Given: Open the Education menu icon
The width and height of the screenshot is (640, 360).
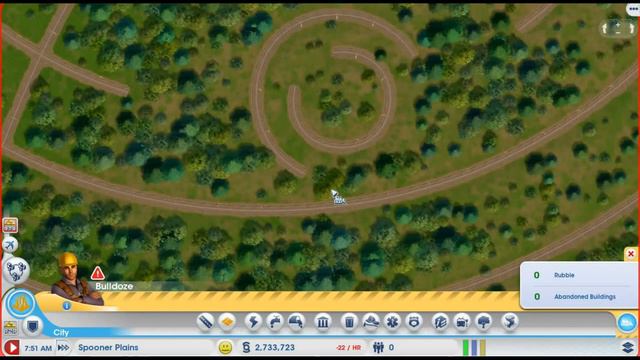Looking at the screenshot, I should pos(440,322).
